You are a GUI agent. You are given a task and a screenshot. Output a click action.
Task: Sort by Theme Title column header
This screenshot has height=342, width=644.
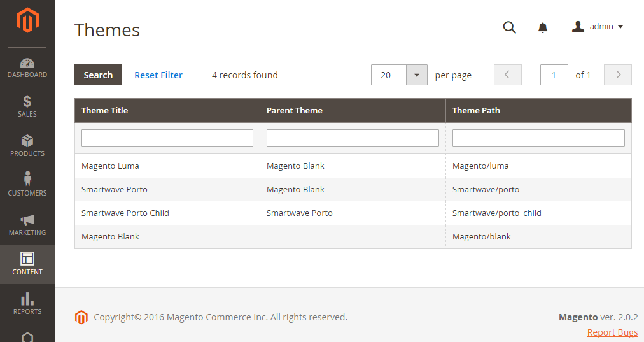167,111
